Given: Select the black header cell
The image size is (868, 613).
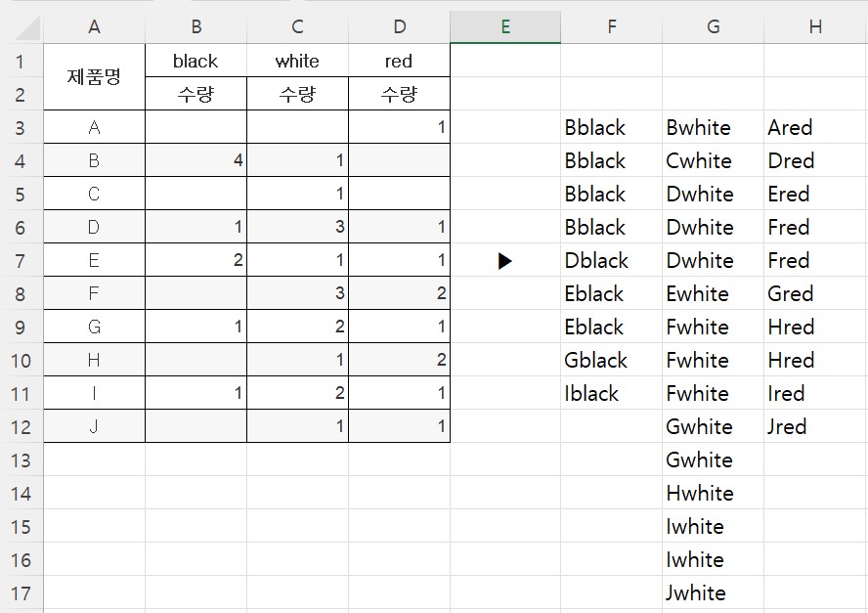Looking at the screenshot, I should point(195,61).
